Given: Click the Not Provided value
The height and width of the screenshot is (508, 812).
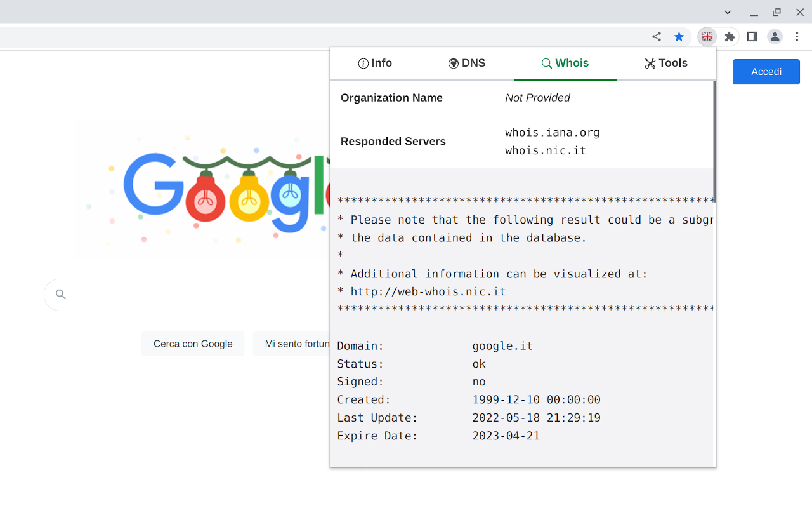Looking at the screenshot, I should pyautogui.click(x=537, y=98).
